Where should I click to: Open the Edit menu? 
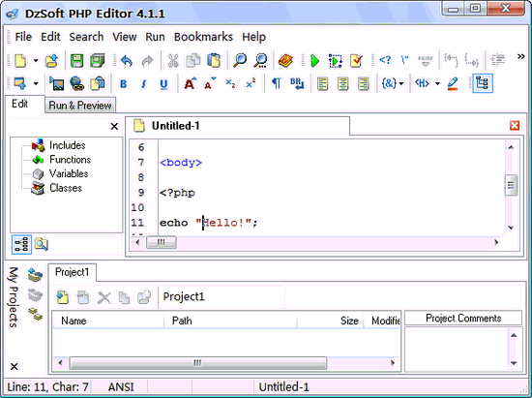pyautogui.click(x=50, y=37)
